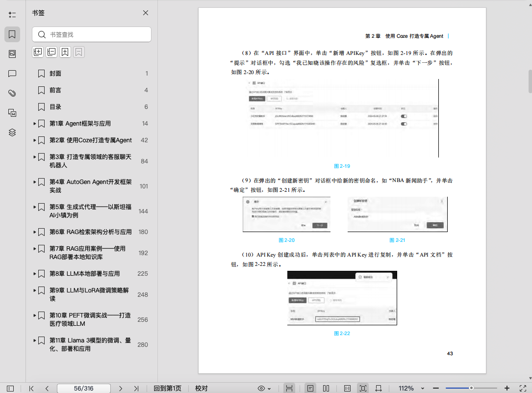Click the zoom slider handle

coord(471,388)
